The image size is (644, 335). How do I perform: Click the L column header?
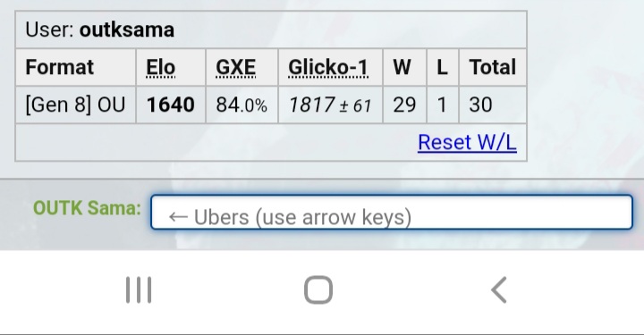coord(442,67)
